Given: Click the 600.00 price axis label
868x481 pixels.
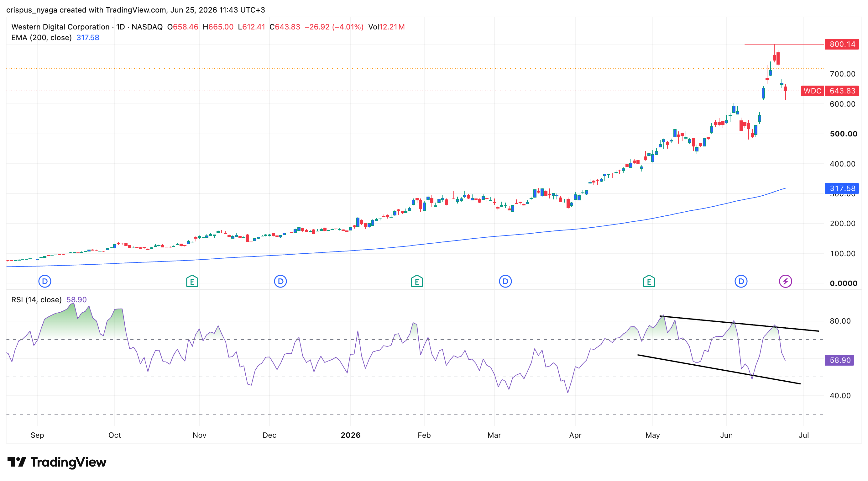Looking at the screenshot, I should [x=842, y=104].
